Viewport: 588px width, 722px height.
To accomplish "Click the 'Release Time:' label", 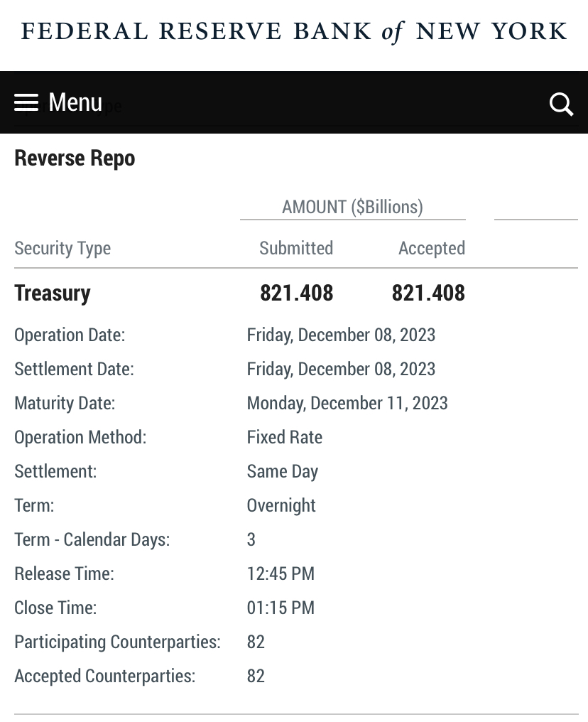I will 65,573.
